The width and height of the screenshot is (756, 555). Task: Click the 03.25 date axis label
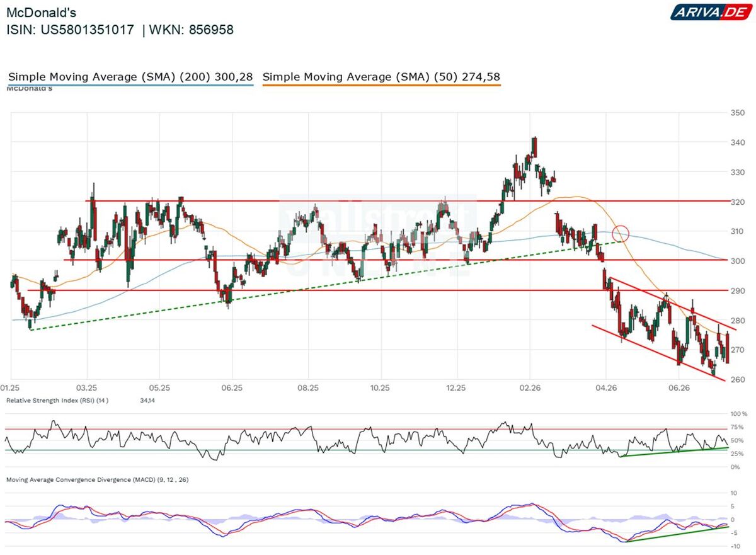86,389
